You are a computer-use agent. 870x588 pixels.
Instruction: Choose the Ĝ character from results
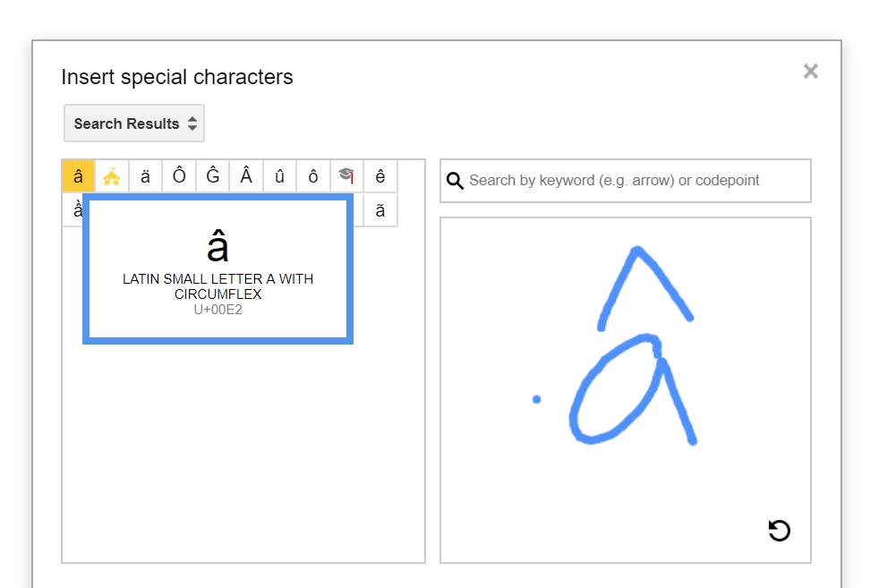coord(212,176)
